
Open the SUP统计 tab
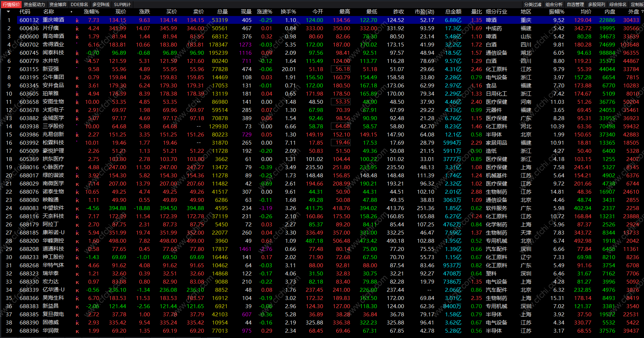[122, 4]
